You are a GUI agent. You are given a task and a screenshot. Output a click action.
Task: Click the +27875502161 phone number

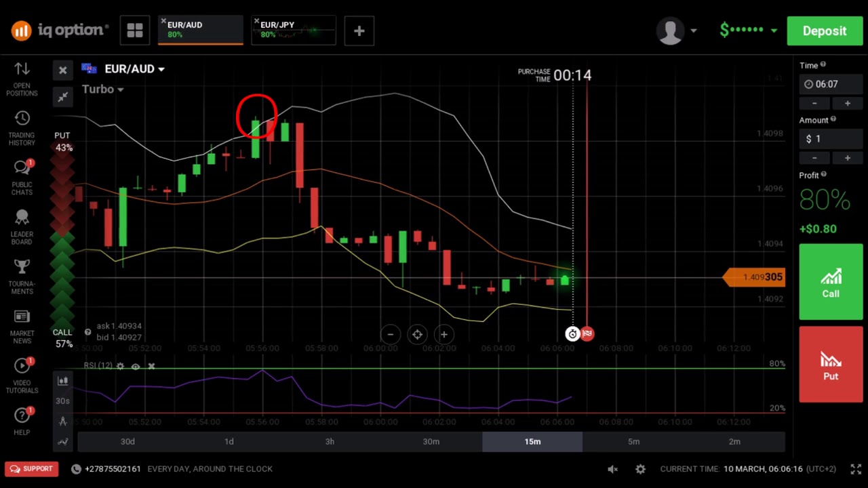click(113, 469)
